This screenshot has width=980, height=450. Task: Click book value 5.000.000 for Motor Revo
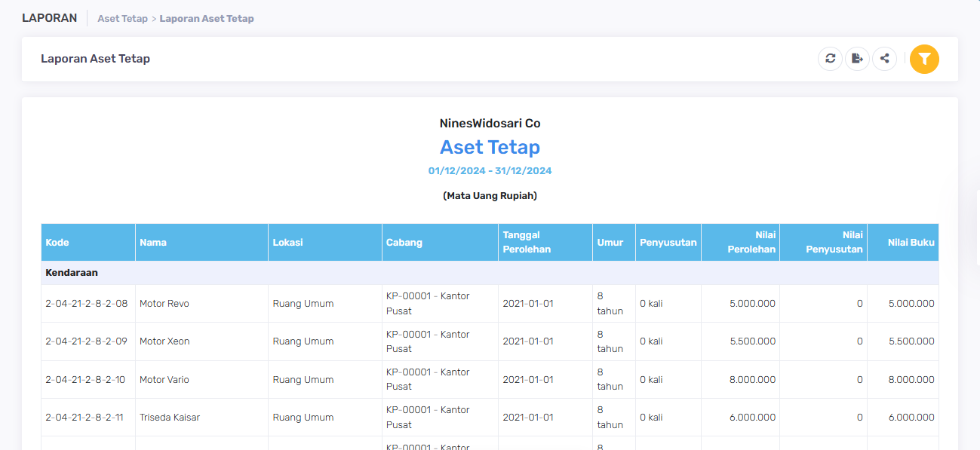point(911,304)
